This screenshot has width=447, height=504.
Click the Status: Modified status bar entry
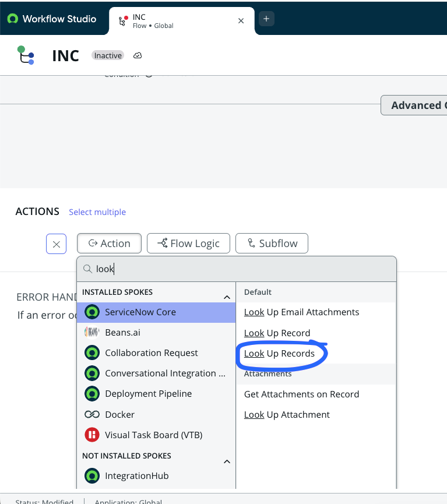point(44,502)
